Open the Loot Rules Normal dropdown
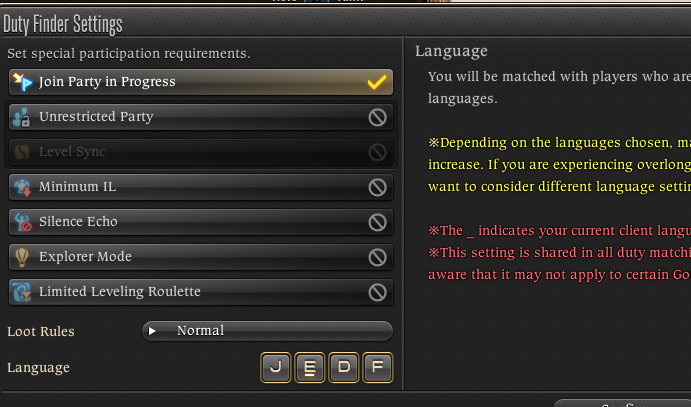Screen dimensions: 691x407 [x=267, y=331]
